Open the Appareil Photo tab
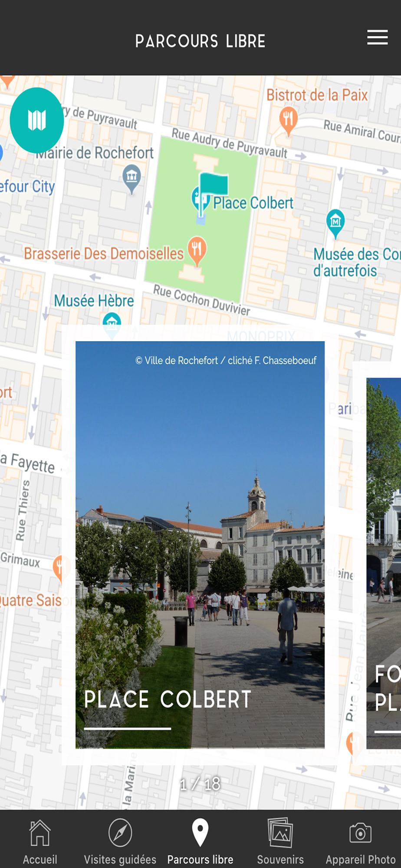This screenshot has height=868, width=401. [361, 841]
